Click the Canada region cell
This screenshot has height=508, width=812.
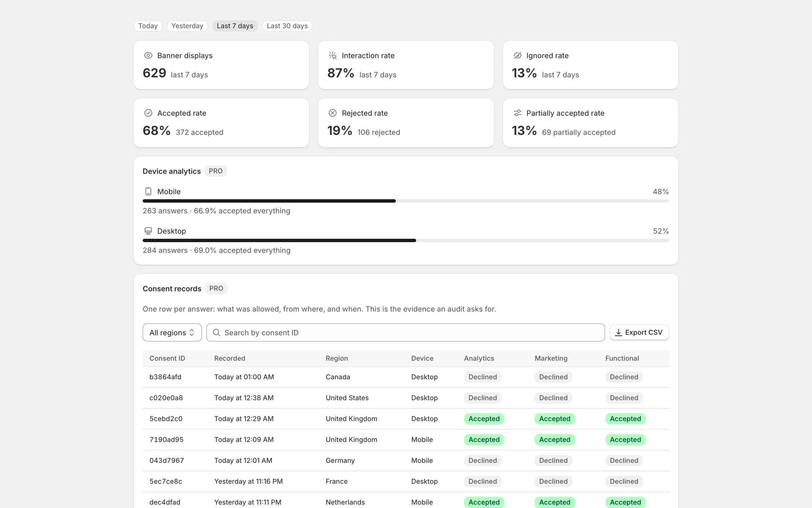pos(338,377)
